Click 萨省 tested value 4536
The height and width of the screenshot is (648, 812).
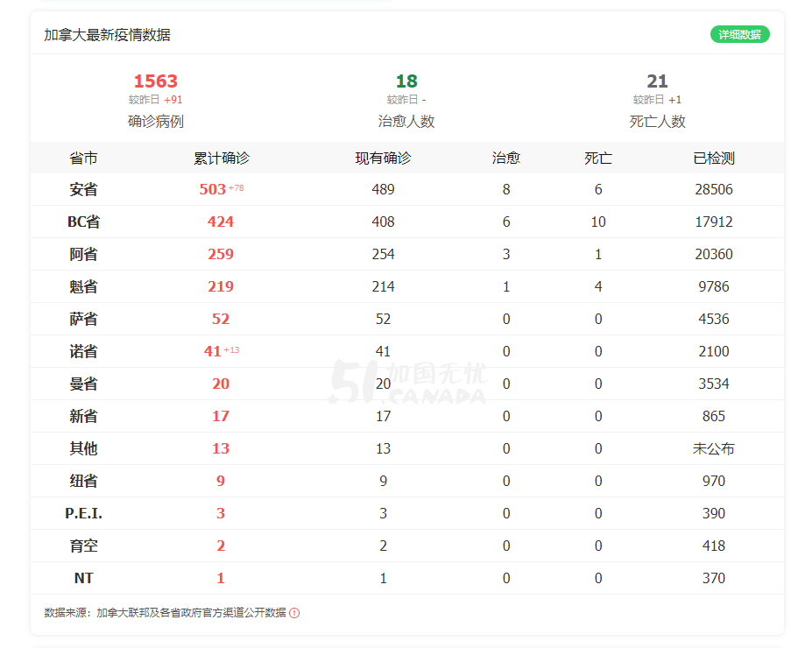pos(714,319)
